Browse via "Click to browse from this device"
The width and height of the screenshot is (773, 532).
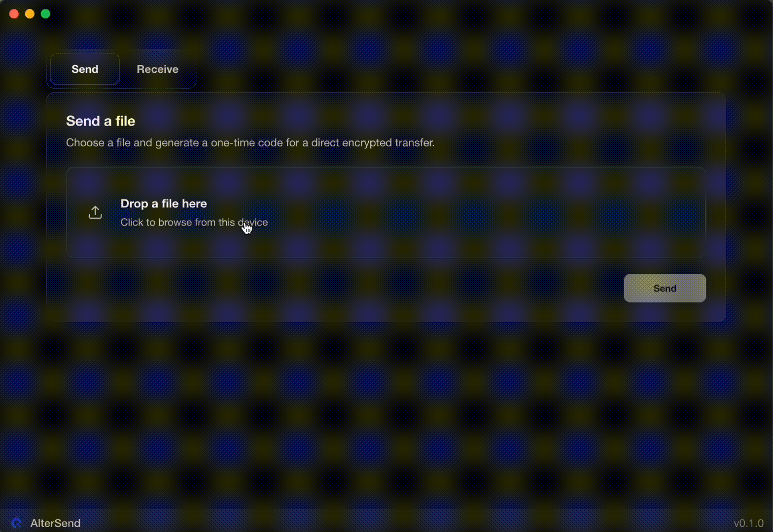[194, 223]
